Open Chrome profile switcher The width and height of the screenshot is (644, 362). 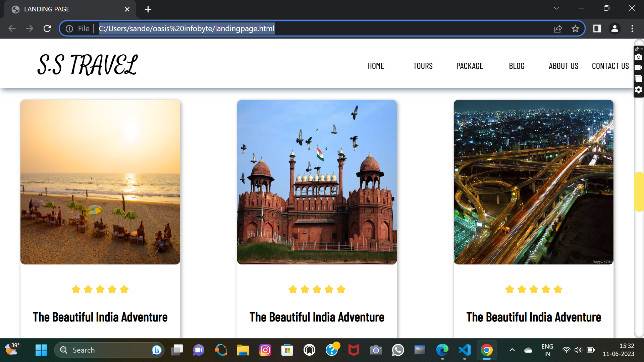[615, 28]
